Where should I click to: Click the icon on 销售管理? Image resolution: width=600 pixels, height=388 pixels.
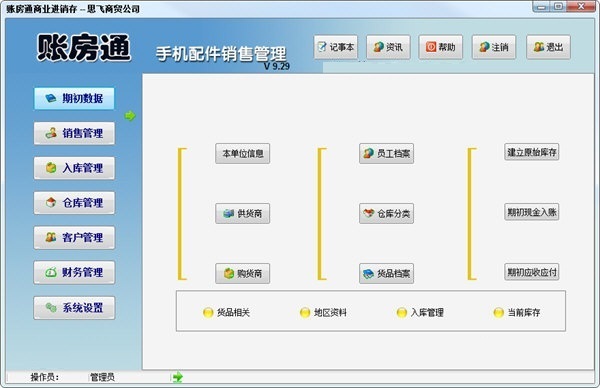[x=51, y=133]
